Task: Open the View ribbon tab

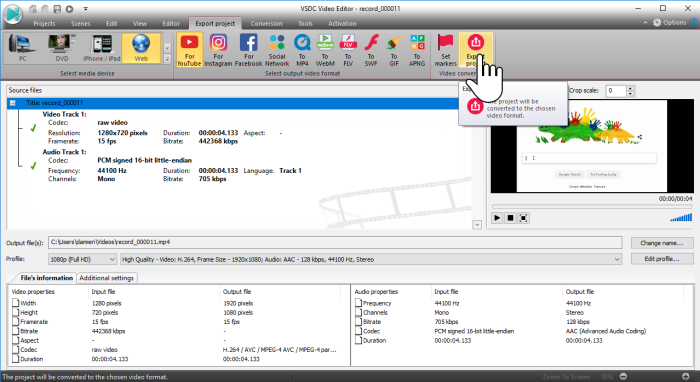Action: point(140,23)
